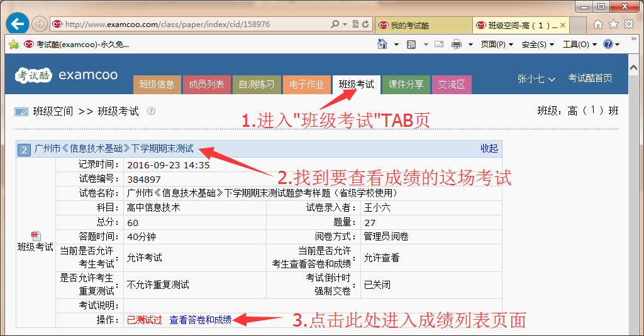Screen dimensions: 644x336
Task: Click the read mail envelope icon
Action: 439,45
